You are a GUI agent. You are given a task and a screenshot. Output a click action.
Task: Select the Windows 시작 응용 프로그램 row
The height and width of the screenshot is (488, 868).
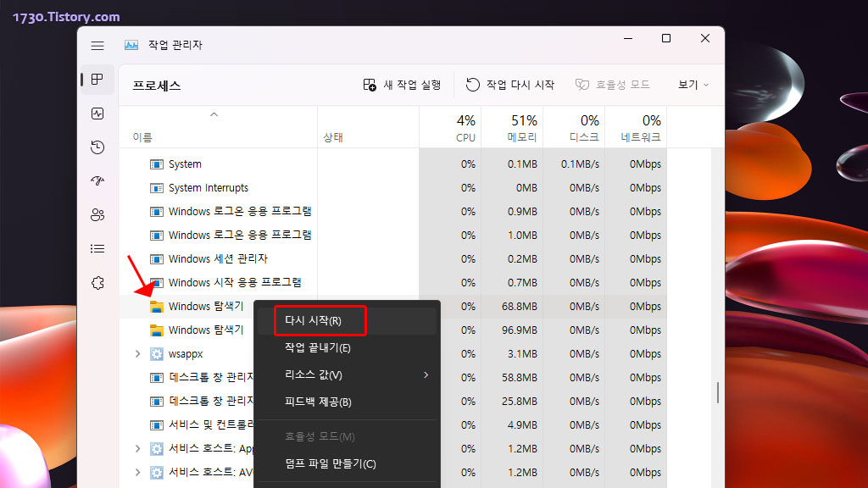[393, 283]
